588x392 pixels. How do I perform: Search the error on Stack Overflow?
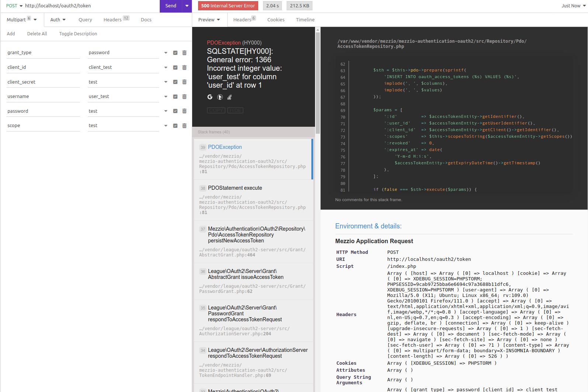pos(229,97)
